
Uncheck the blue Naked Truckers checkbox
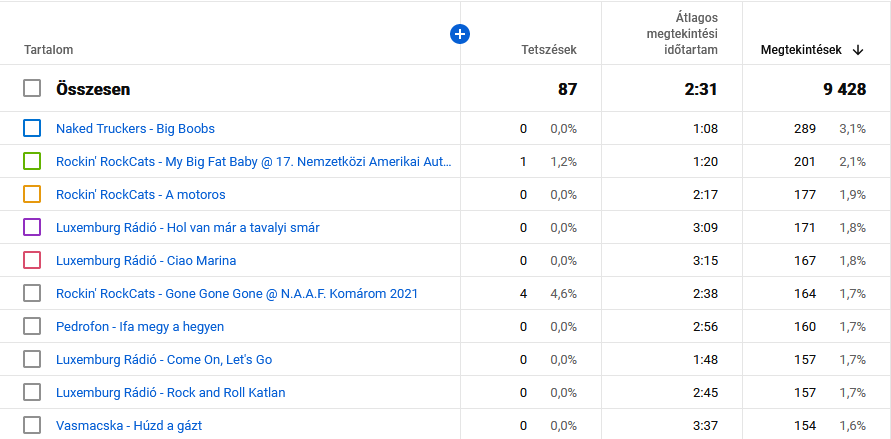pyautogui.click(x=32, y=128)
